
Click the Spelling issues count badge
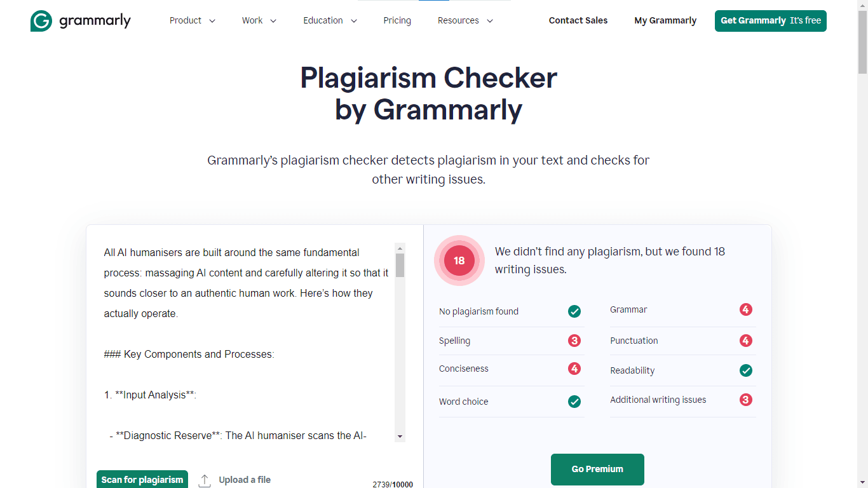coord(574,341)
